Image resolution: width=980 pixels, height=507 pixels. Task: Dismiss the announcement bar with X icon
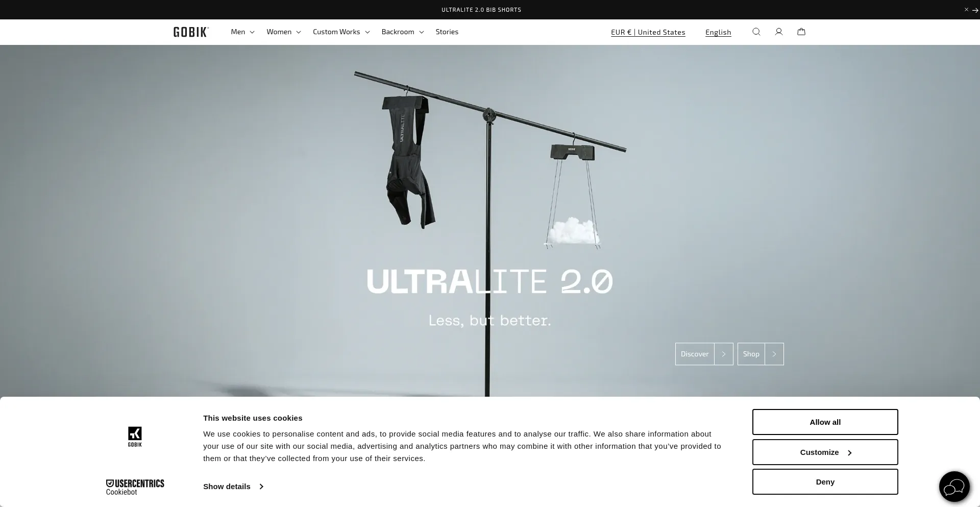tap(966, 10)
